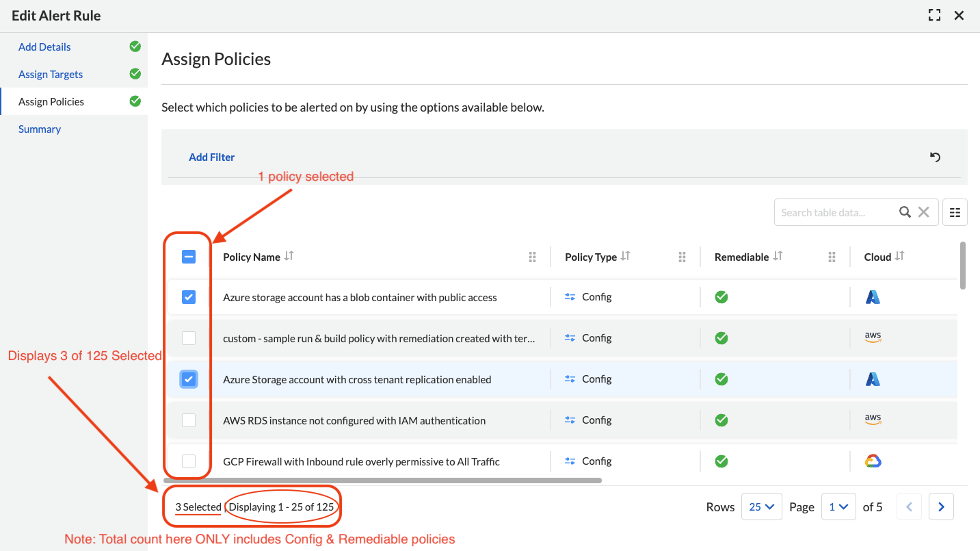The height and width of the screenshot is (551, 980).
Task: Toggle the select-all header checkbox
Action: point(189,257)
